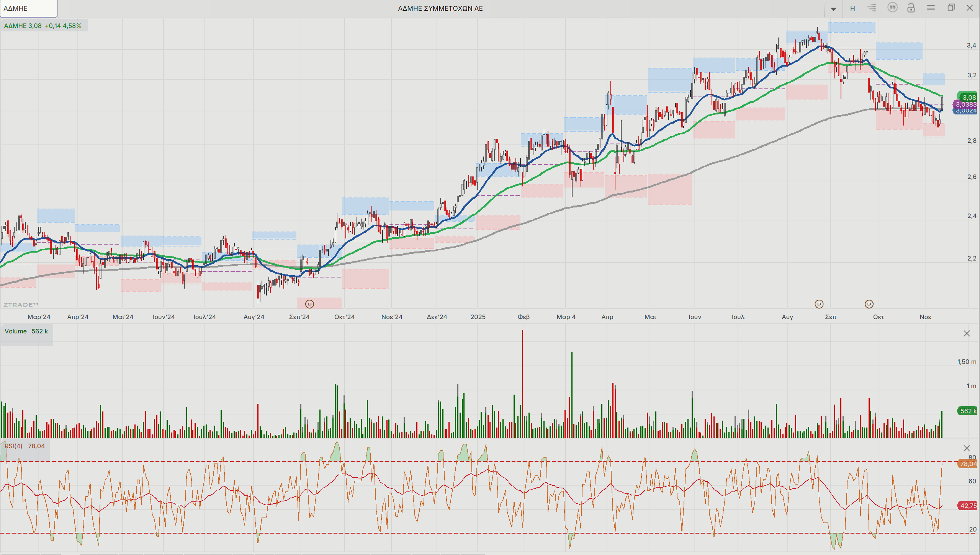Image resolution: width=980 pixels, height=555 pixels.
Task: Restore the chart window size
Action: (x=951, y=8)
